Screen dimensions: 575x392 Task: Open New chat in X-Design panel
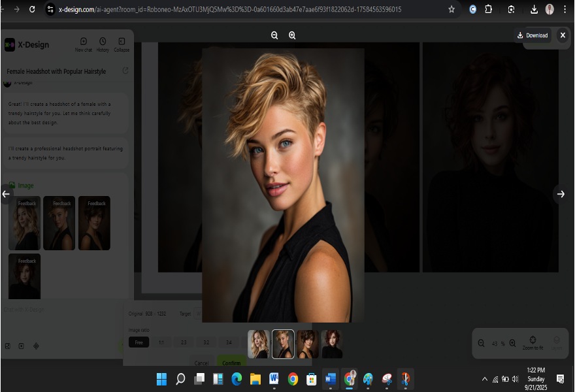[83, 44]
